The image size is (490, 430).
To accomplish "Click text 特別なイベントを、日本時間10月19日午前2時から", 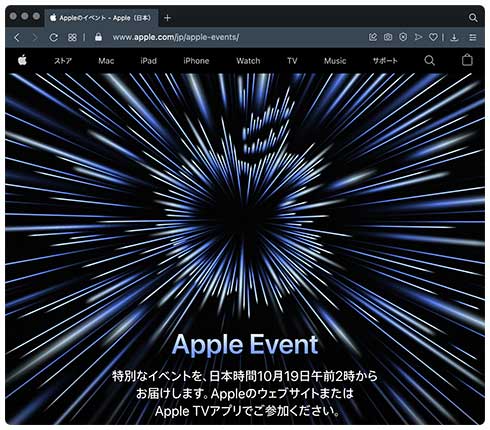I will [245, 376].
